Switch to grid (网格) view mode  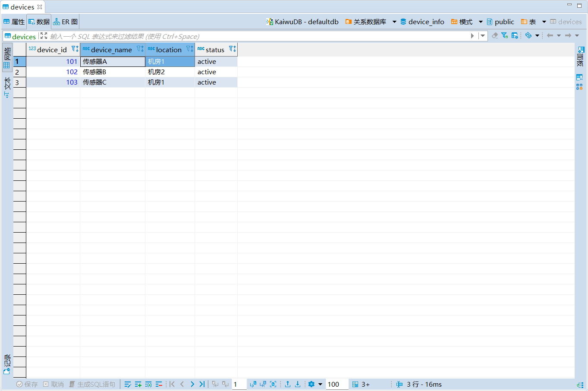tap(7, 58)
